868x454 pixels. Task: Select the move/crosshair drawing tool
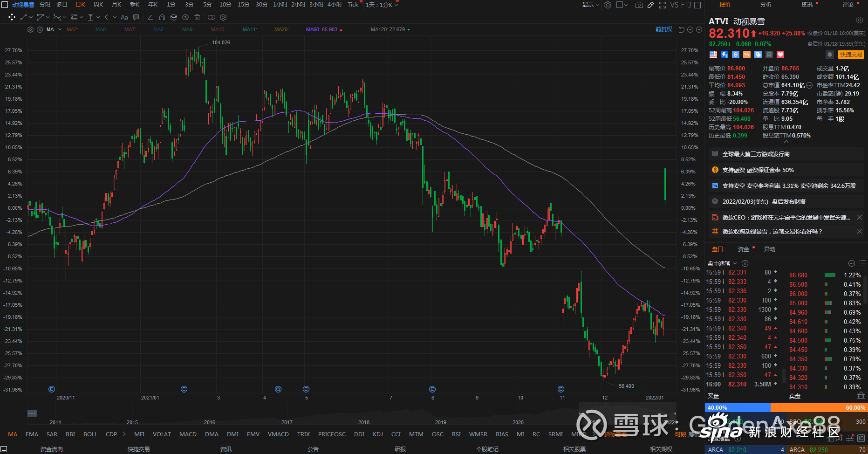pyautogui.click(x=12, y=17)
